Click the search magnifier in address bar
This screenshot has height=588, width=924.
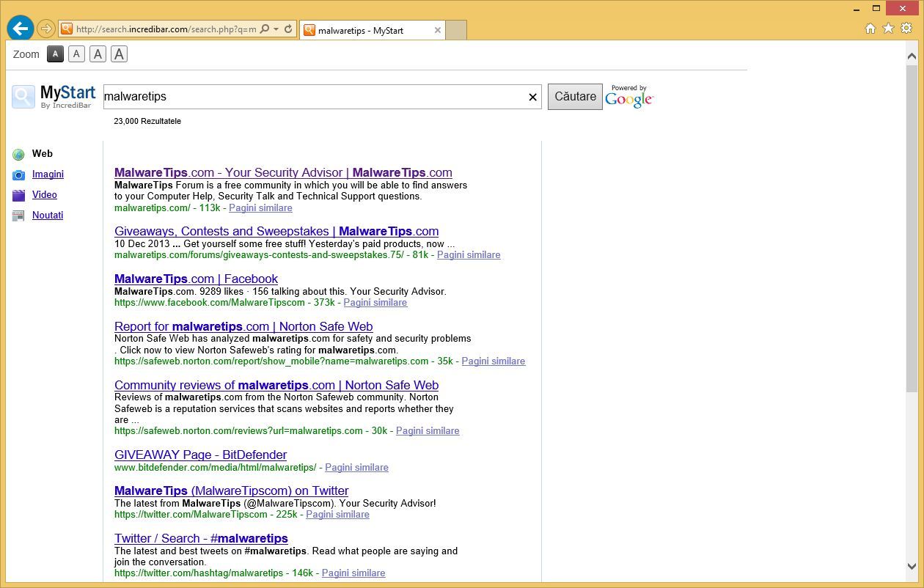(x=265, y=29)
